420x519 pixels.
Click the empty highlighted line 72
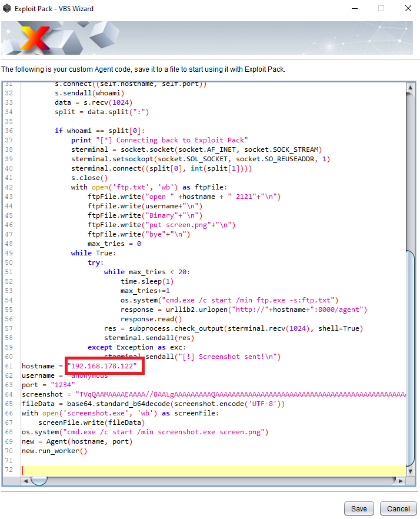(x=213, y=470)
